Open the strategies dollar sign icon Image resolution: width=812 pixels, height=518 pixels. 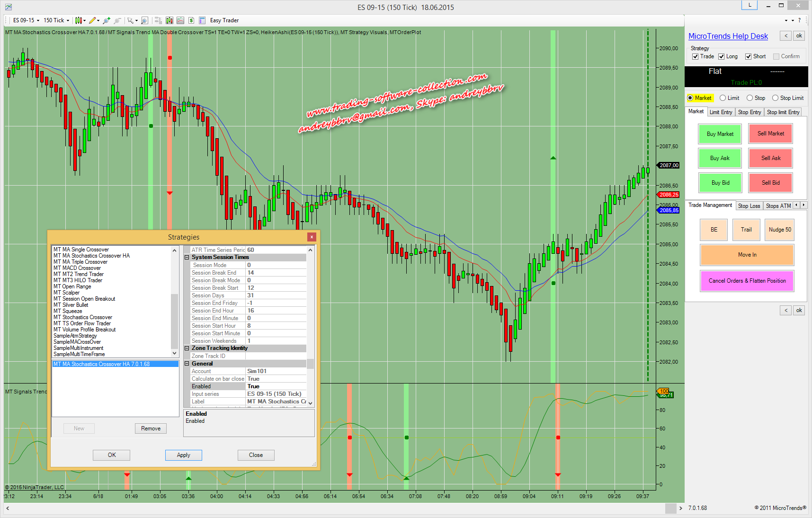[191, 20]
